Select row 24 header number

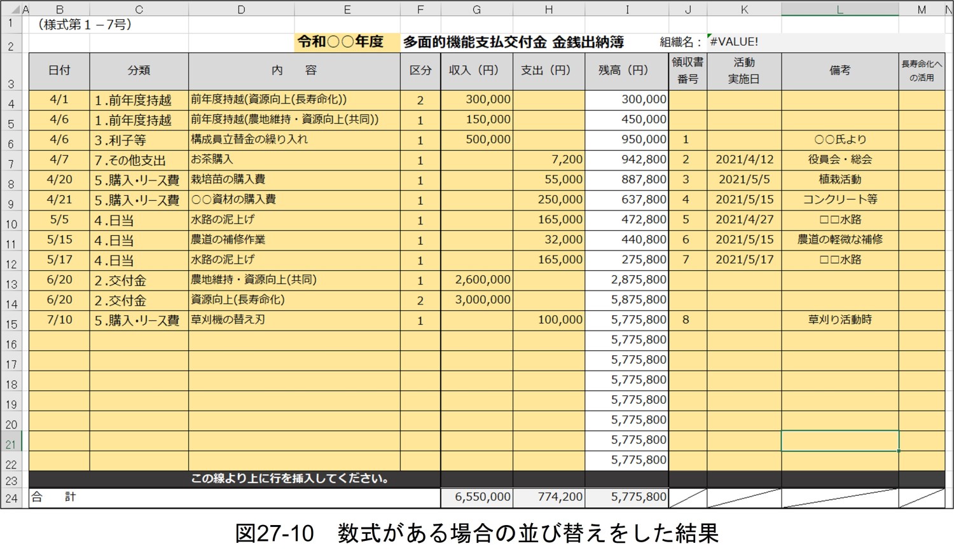click(x=11, y=498)
